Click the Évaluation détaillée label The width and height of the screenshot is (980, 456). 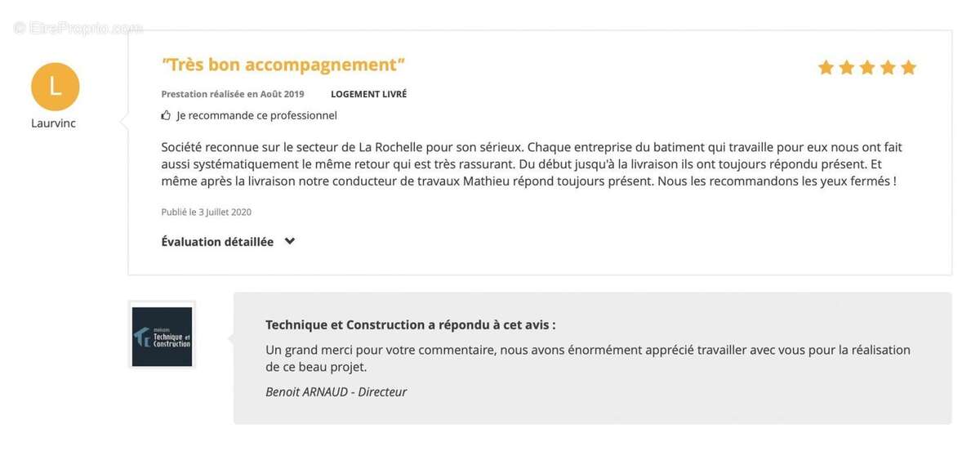[x=217, y=242]
